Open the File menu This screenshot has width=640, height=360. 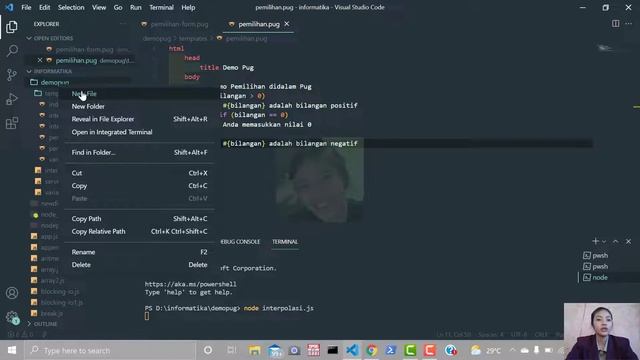(x=26, y=7)
